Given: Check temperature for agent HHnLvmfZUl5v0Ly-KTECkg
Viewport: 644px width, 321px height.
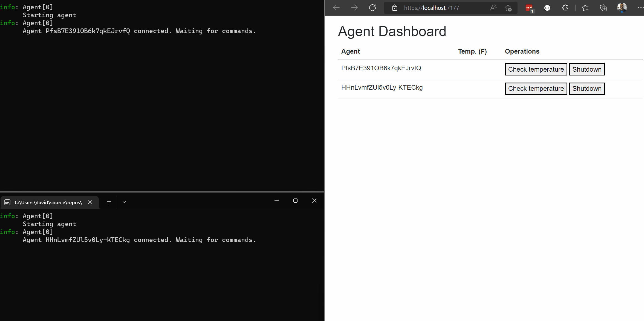Looking at the screenshot, I should pyautogui.click(x=536, y=89).
